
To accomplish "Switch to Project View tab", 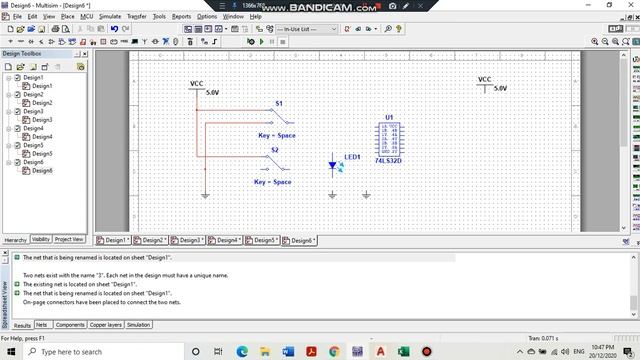I will [69, 240].
